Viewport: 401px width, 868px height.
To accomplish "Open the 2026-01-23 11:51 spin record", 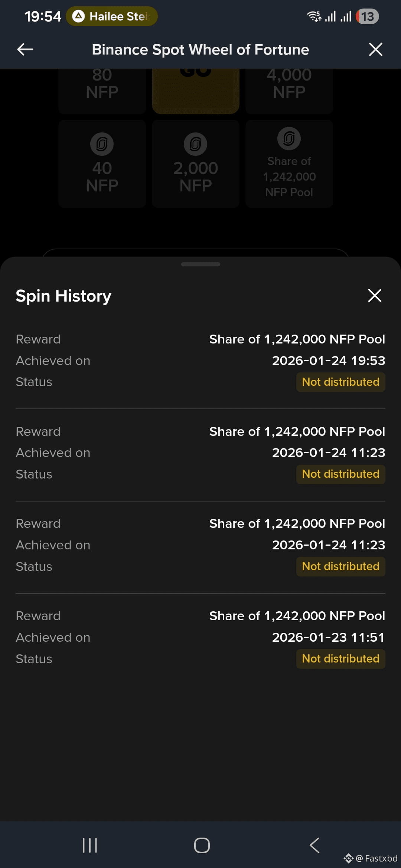I will (200, 637).
